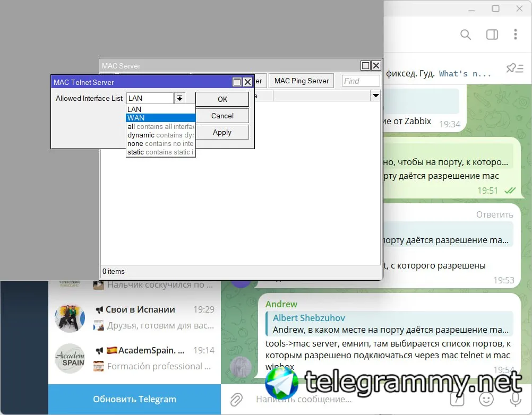Image resolution: width=532 pixels, height=415 pixels.
Task: Cancel the MAC Telnet Server dialog
Action: point(222,116)
